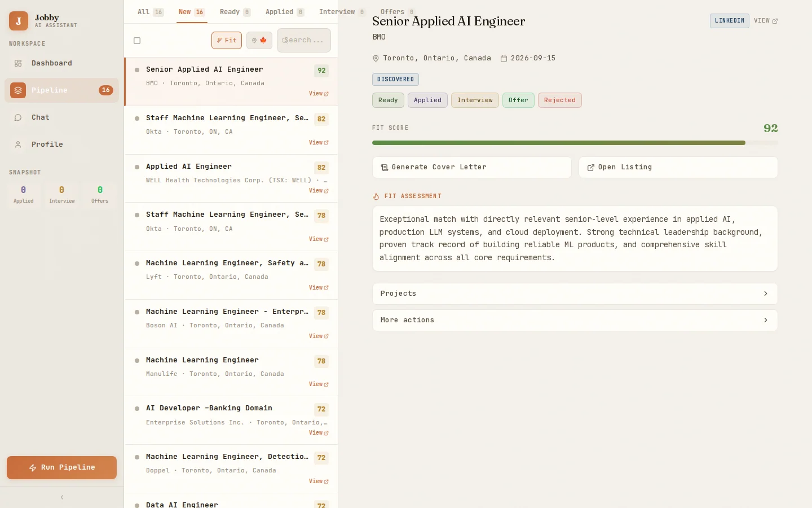This screenshot has height=508, width=812.
Task: Click View on the WELL Health Applied AI Engineer row
Action: point(319,191)
